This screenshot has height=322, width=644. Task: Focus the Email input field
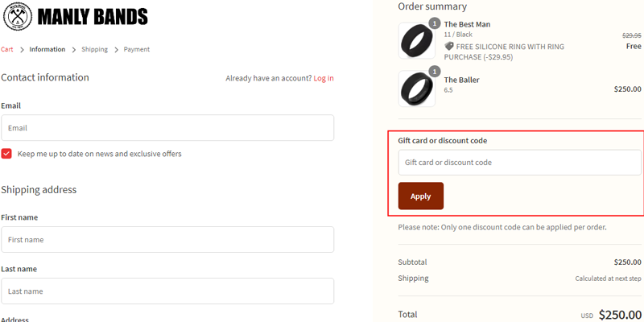(x=167, y=128)
